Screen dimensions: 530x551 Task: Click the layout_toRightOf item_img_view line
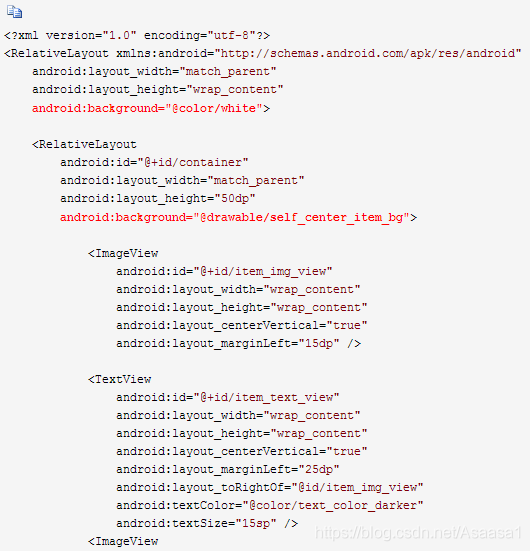coord(270,487)
